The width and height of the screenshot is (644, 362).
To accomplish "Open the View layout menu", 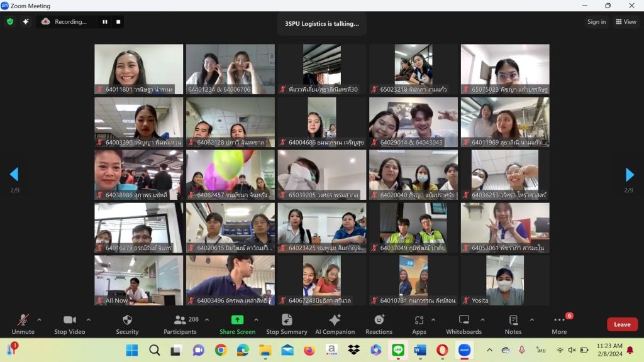I will click(626, 22).
